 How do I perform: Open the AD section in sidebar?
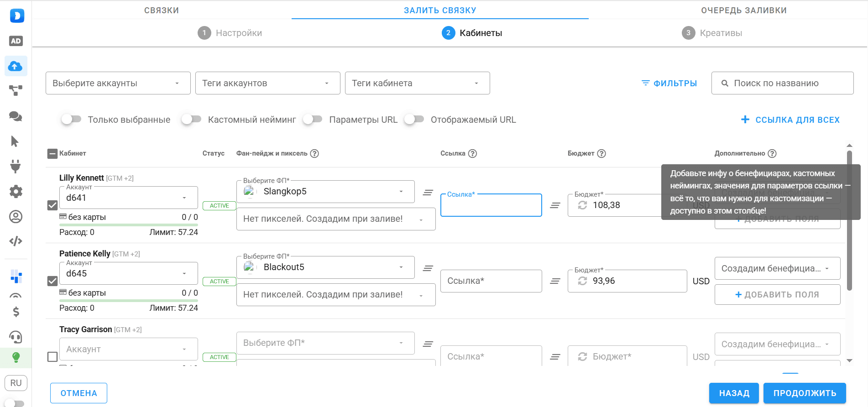tap(16, 41)
